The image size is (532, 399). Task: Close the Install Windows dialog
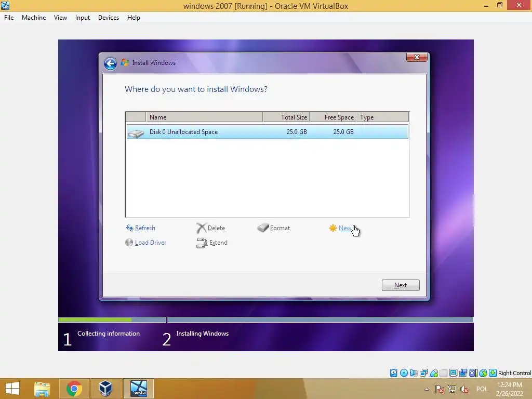point(417,57)
